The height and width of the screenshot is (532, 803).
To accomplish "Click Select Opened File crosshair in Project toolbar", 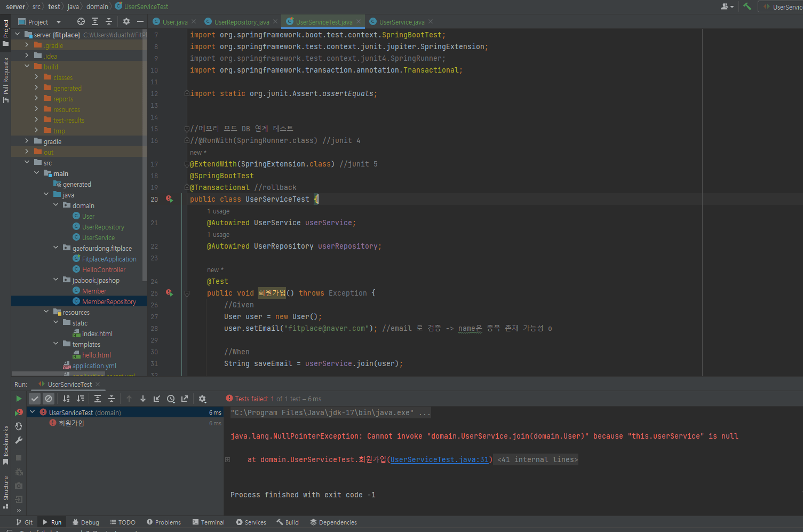I will click(82, 21).
